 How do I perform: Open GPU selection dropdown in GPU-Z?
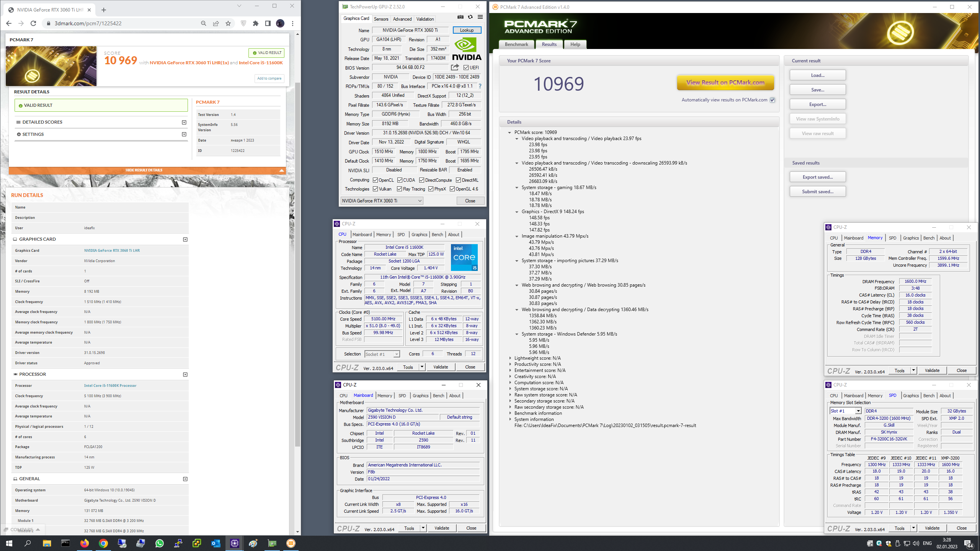pyautogui.click(x=382, y=201)
